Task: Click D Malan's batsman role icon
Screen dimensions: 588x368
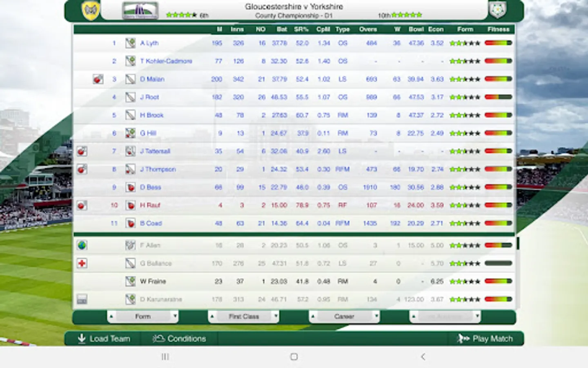Action: pos(130,79)
